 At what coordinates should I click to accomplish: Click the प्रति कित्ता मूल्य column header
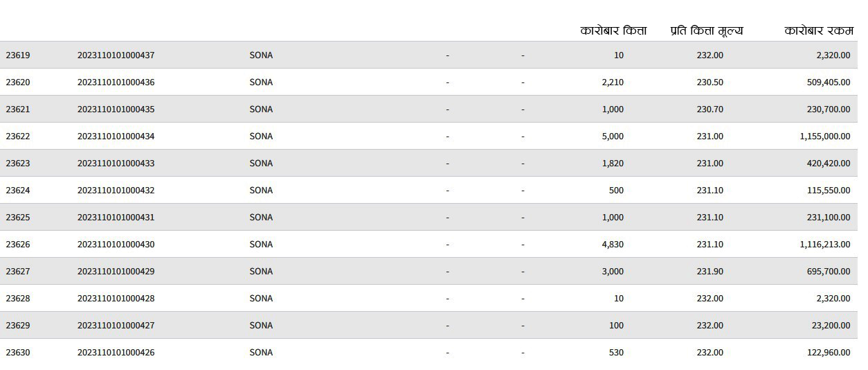[706, 31]
